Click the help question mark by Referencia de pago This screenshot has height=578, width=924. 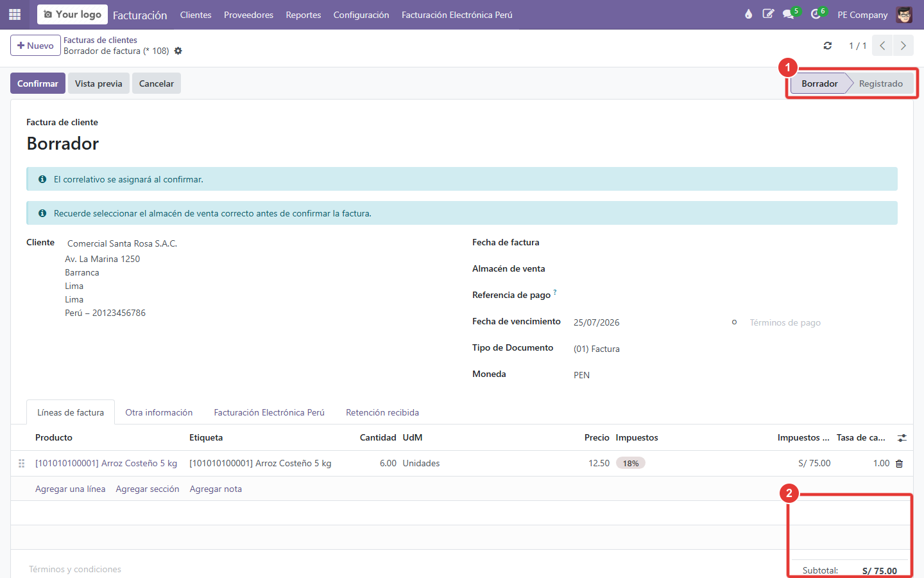(555, 292)
